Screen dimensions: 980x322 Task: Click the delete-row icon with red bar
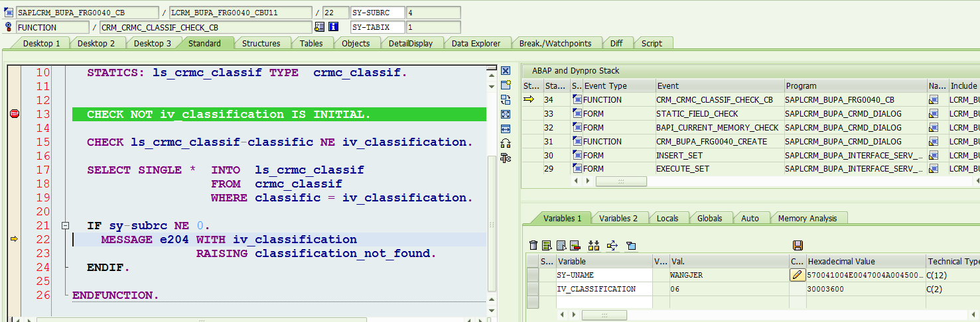click(x=575, y=245)
